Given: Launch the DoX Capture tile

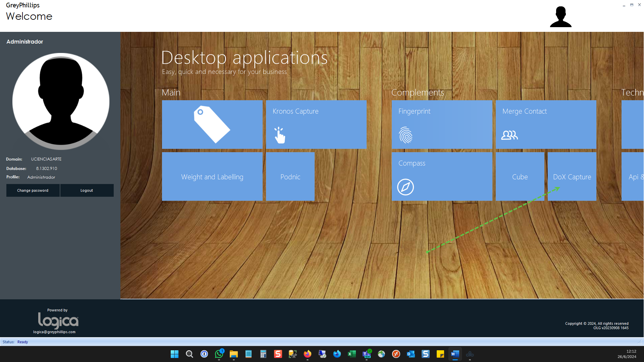Looking at the screenshot, I should (572, 176).
